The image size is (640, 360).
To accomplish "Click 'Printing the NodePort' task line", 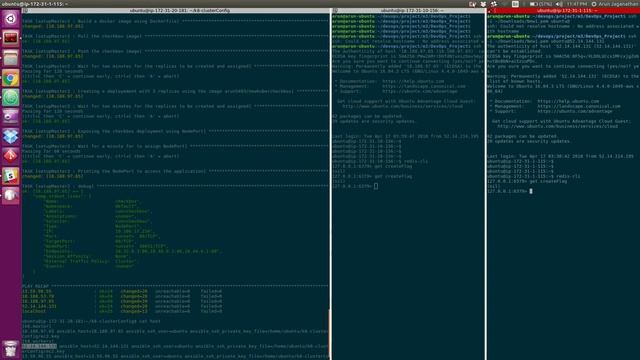I will point(176,171).
